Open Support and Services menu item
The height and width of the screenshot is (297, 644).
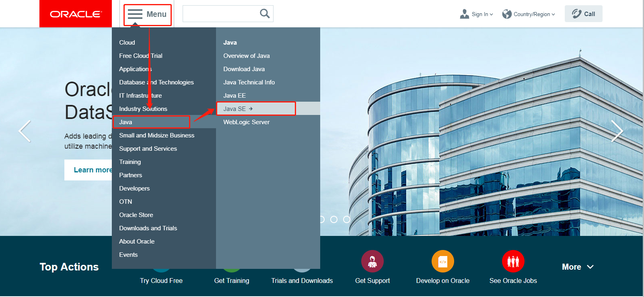[x=148, y=148]
